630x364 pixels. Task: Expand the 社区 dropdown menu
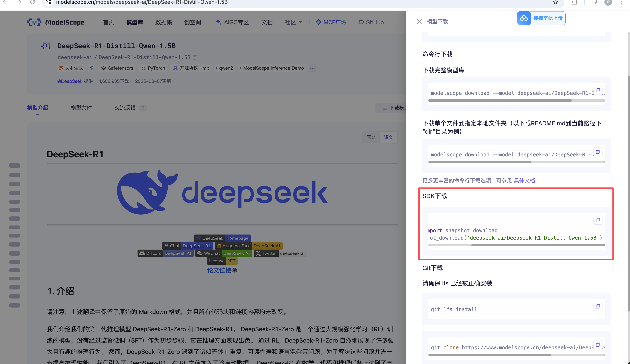293,22
